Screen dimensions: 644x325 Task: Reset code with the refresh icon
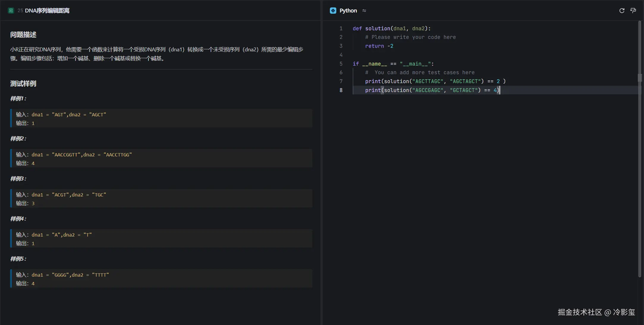click(622, 11)
